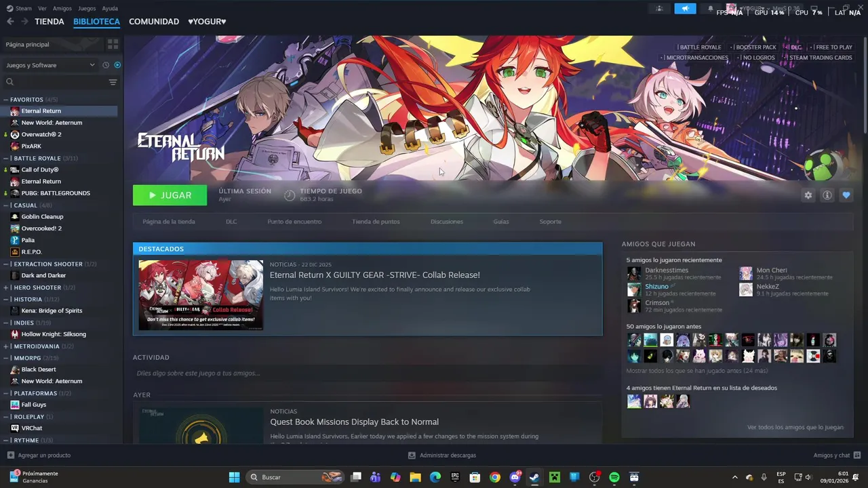The height and width of the screenshot is (488, 868).
Task: Sort library by recent activity clock icon
Action: tap(106, 65)
